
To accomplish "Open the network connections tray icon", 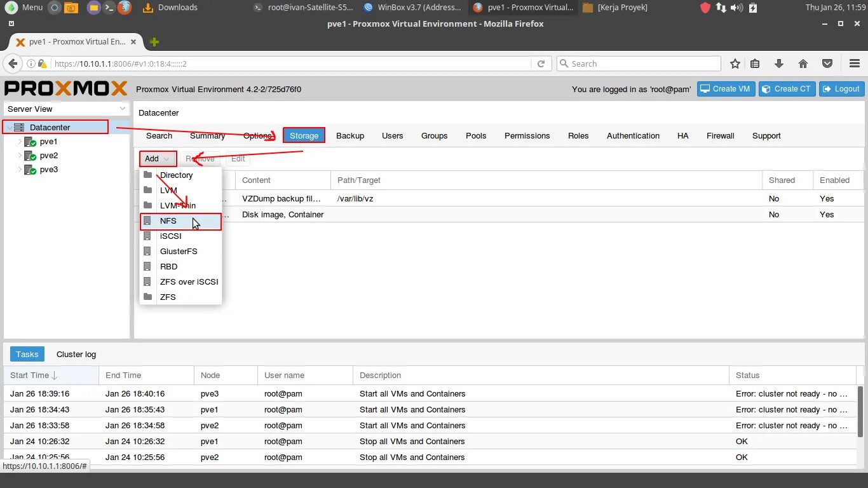I will coord(721,8).
